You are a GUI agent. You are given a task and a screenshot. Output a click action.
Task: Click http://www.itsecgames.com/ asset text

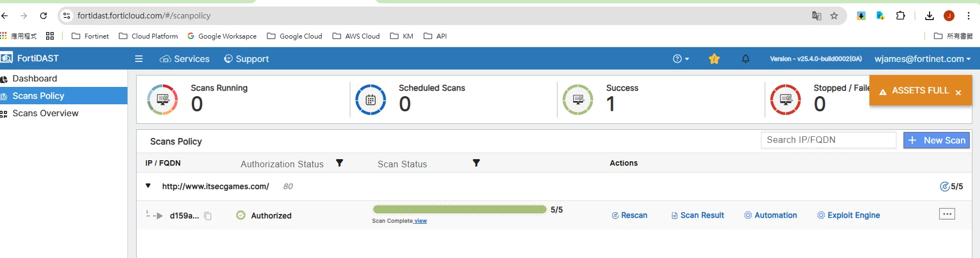[x=215, y=186]
